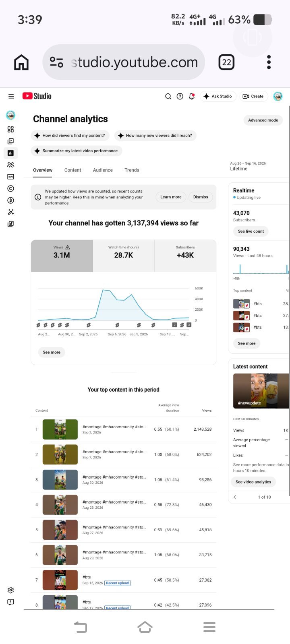Open Content section in the sidebar
Viewport: 290px width, 644px height.
(11, 141)
